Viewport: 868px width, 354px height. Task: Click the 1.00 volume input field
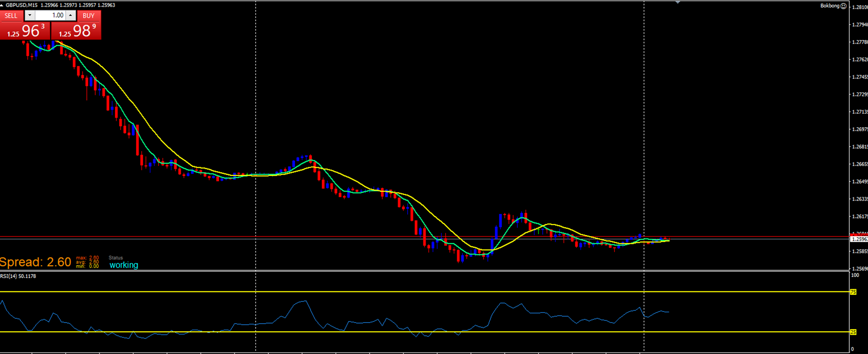click(x=50, y=15)
